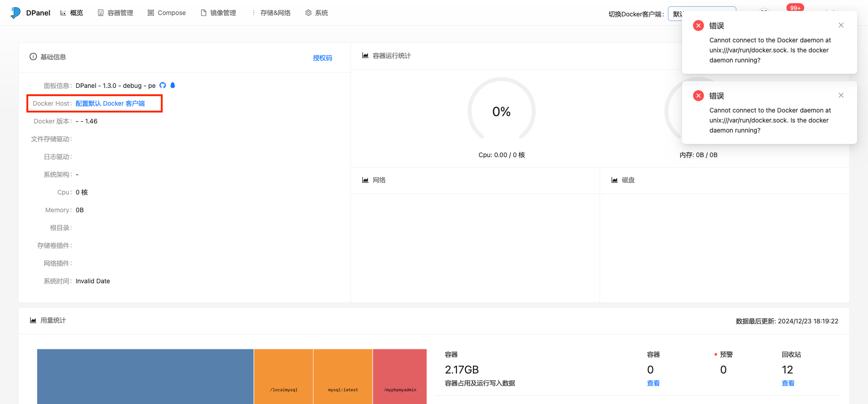Click '内存: 0B / 0B' label
The image size is (868, 404).
[x=699, y=155]
